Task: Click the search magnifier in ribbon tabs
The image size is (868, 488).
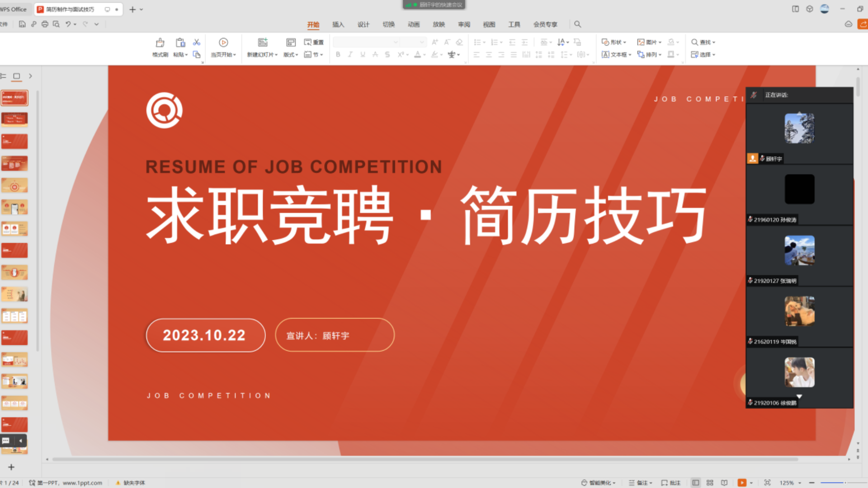Action: pos(577,24)
